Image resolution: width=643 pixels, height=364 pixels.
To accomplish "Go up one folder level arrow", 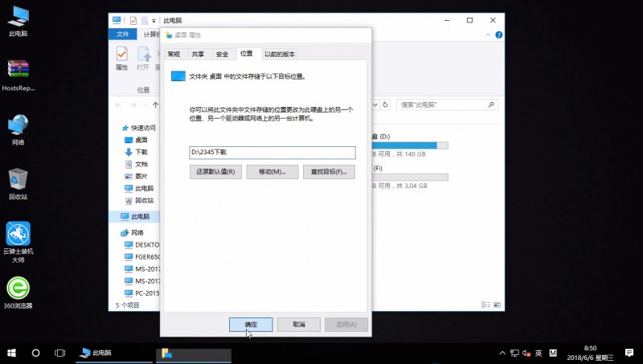I will 155,105.
